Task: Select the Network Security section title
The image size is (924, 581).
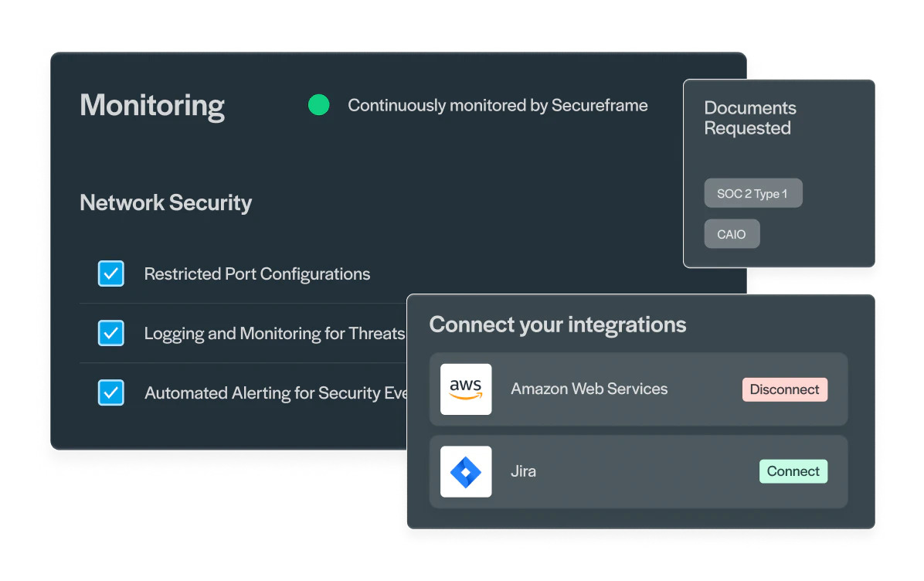Action: (165, 202)
